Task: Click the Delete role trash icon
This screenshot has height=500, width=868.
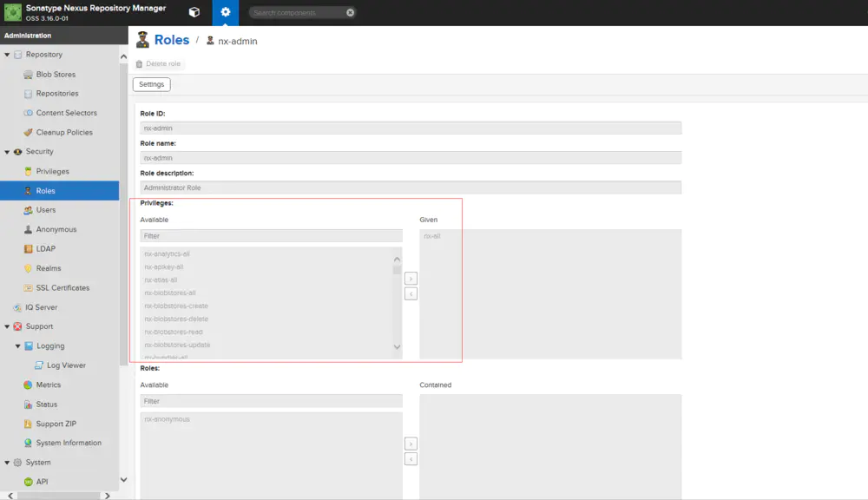Action: [139, 64]
